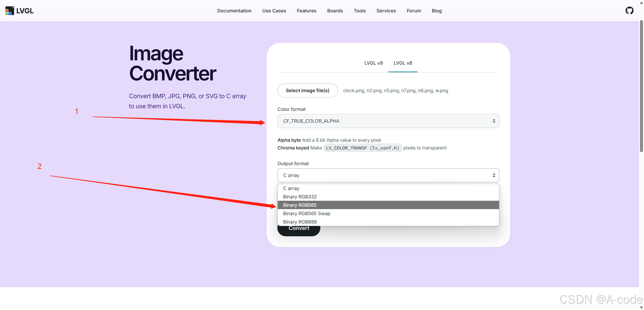Choose the C array option in list

point(388,188)
